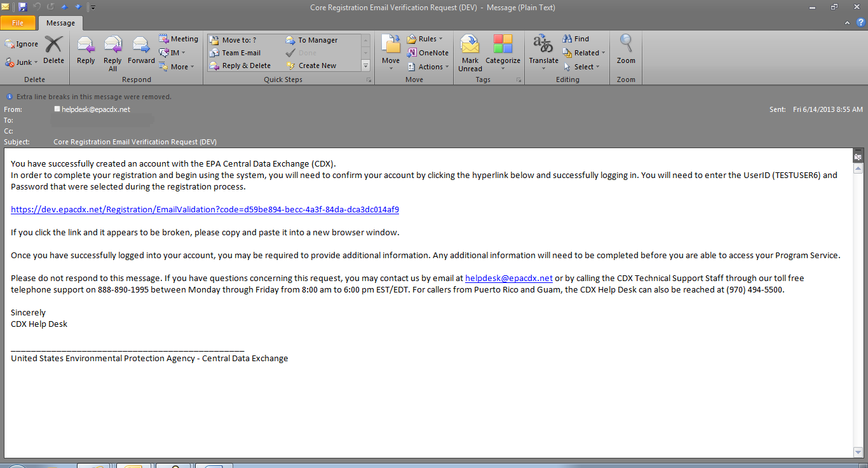868x468 pixels.
Task: Mark this message as Unread
Action: [x=470, y=53]
